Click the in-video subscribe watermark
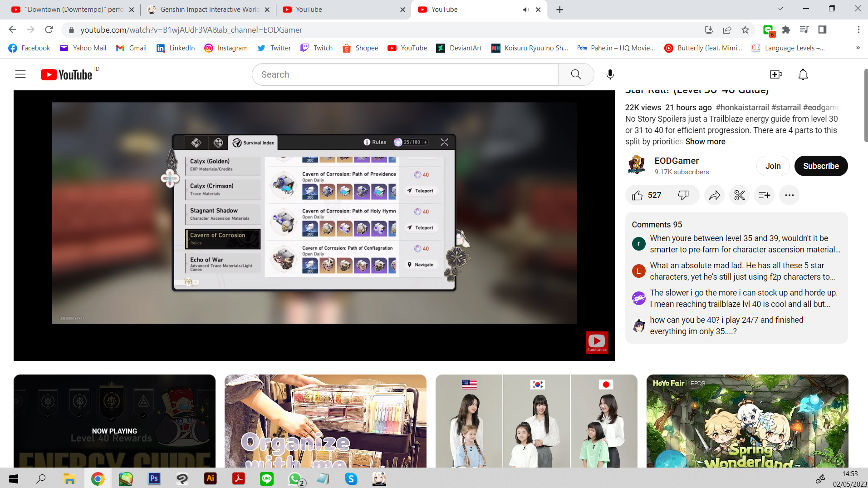 (597, 342)
